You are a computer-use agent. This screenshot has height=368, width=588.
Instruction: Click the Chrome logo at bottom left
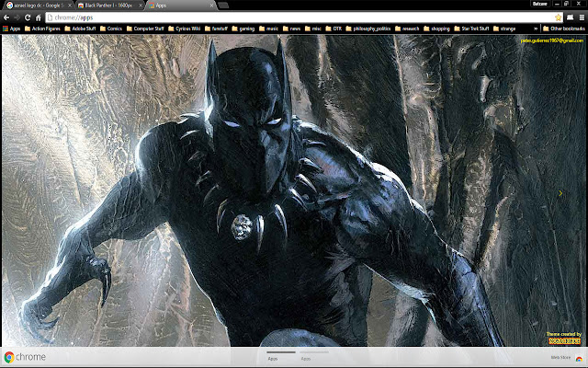[25, 357]
